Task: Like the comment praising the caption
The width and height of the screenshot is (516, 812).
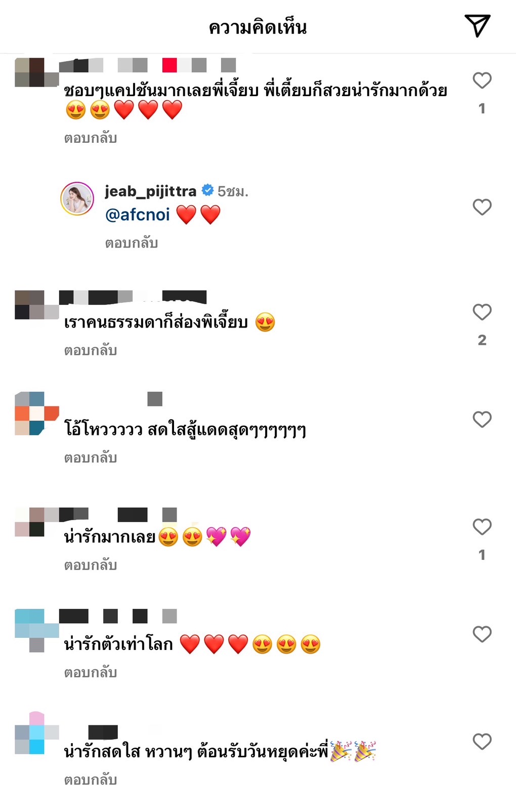Action: pyautogui.click(x=482, y=80)
